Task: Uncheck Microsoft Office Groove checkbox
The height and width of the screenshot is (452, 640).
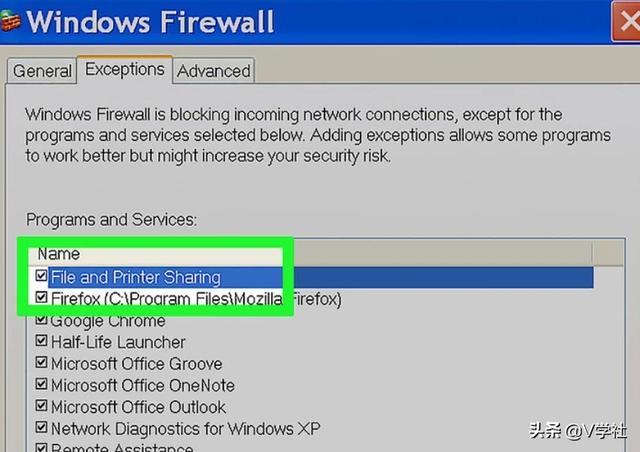Action: tap(41, 362)
